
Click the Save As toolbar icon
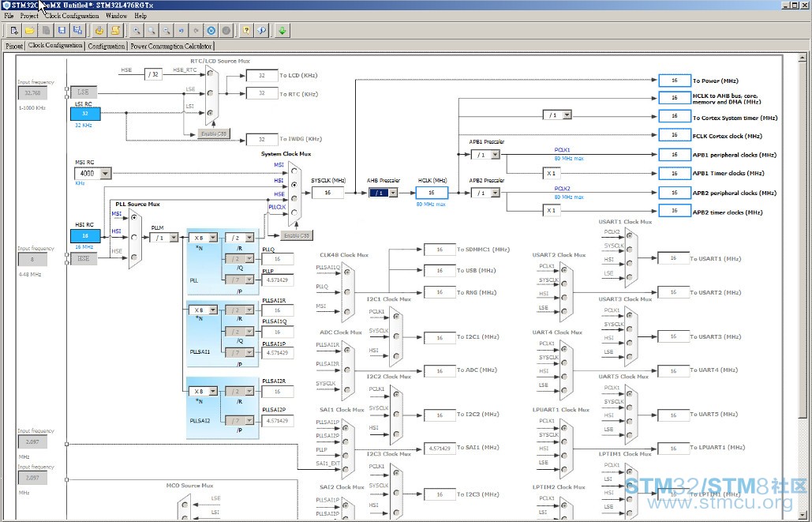click(x=77, y=31)
